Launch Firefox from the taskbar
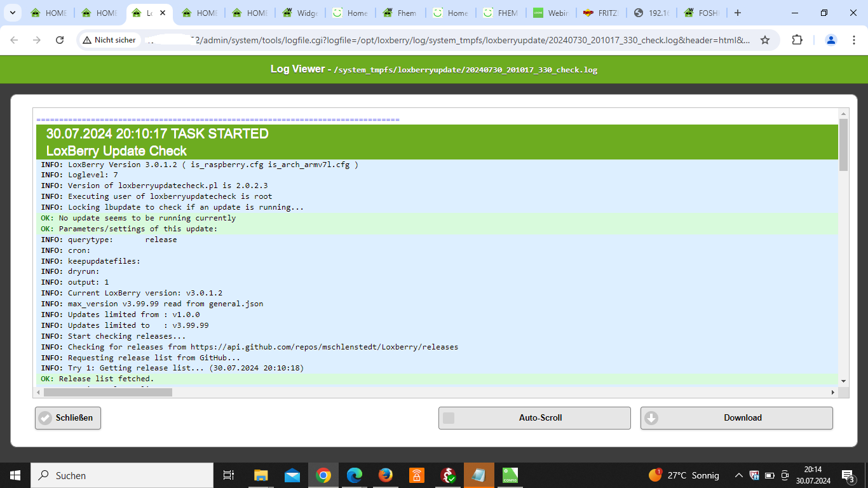The height and width of the screenshot is (488, 868). point(386,475)
